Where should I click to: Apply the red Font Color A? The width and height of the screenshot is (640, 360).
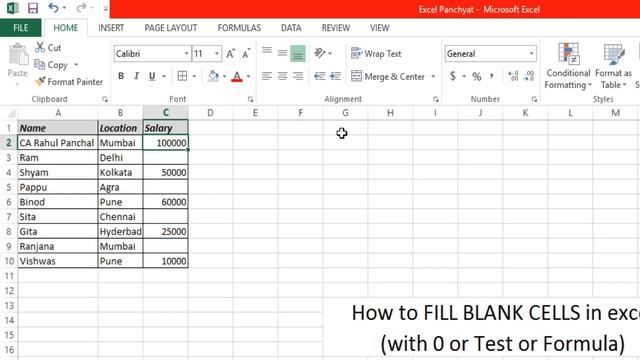click(x=237, y=76)
